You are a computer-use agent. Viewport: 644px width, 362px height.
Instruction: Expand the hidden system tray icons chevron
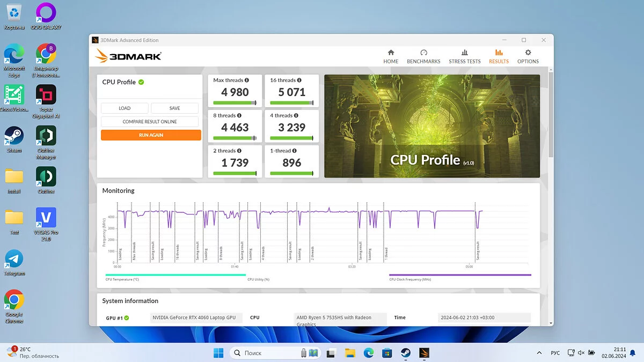pyautogui.click(x=539, y=353)
